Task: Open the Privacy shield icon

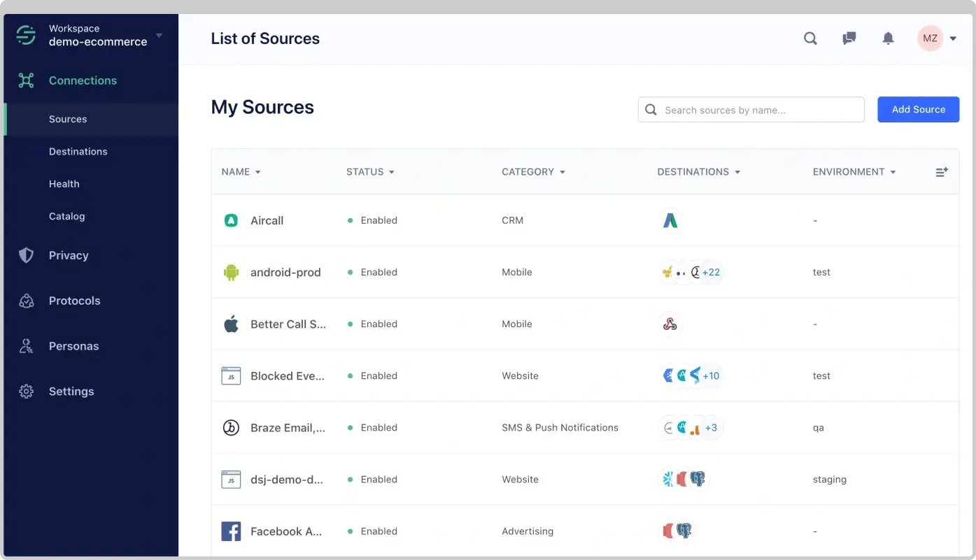Action: pyautogui.click(x=26, y=255)
